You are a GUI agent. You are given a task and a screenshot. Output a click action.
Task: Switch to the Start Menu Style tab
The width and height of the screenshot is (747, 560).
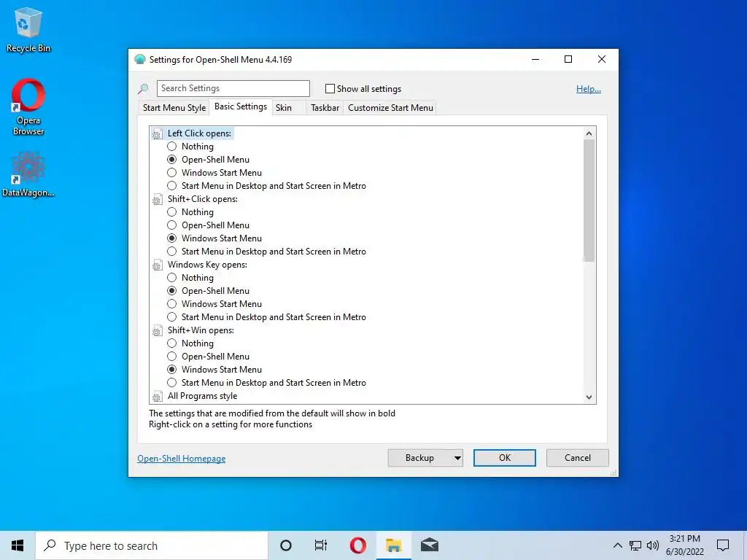pyautogui.click(x=174, y=108)
